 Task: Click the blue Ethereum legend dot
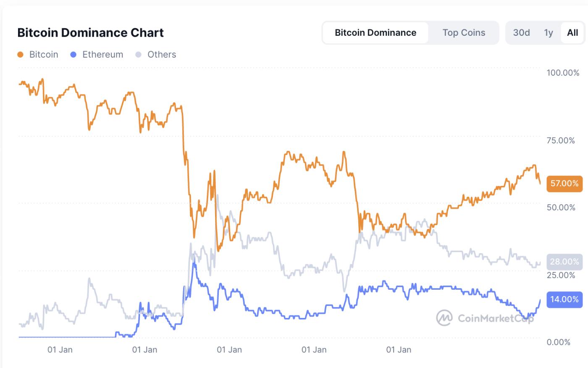[x=74, y=54]
